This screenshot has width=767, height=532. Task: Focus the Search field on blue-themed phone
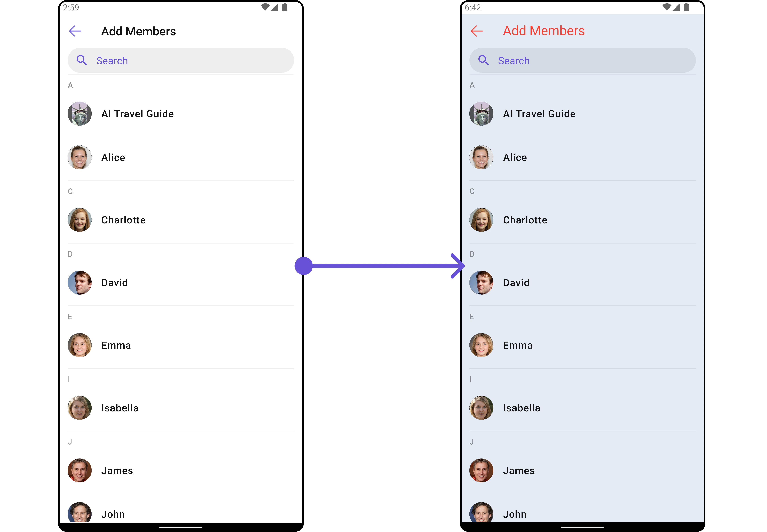582,60
